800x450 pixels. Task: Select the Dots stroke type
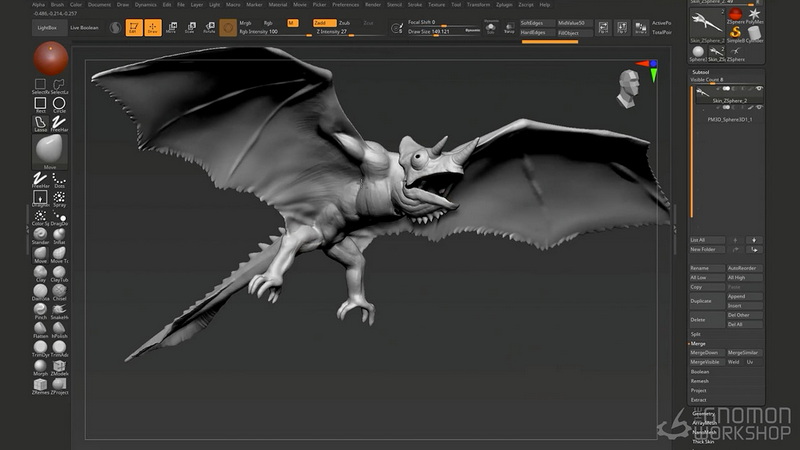click(x=59, y=180)
